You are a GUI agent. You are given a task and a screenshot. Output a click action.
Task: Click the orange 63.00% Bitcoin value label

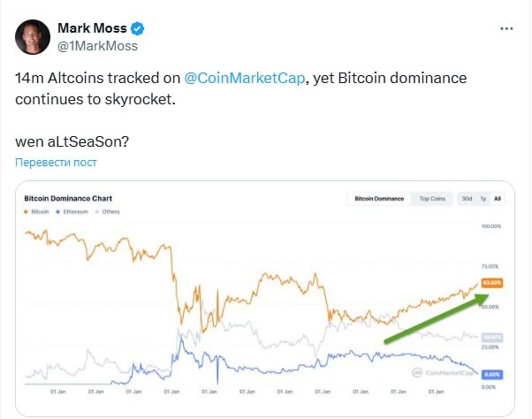(491, 283)
